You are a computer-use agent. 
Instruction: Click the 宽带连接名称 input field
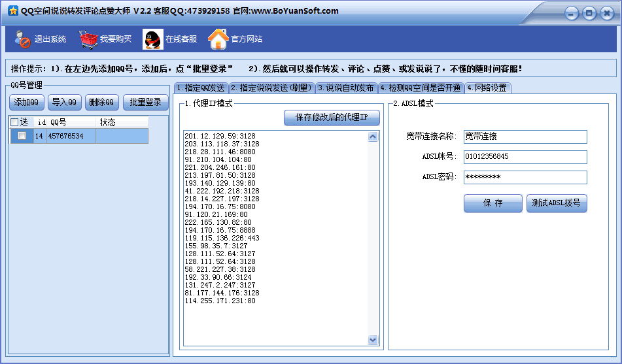click(525, 137)
